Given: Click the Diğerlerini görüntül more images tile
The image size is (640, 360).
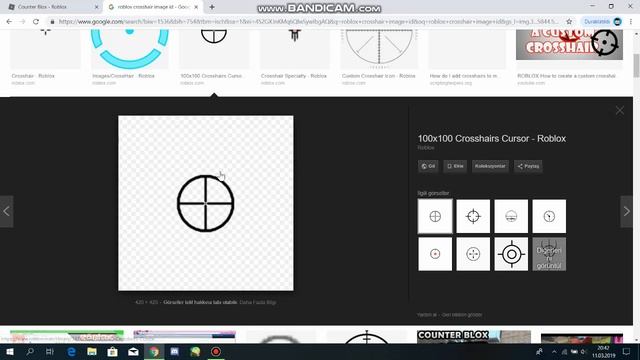Looking at the screenshot, I should coord(549,254).
